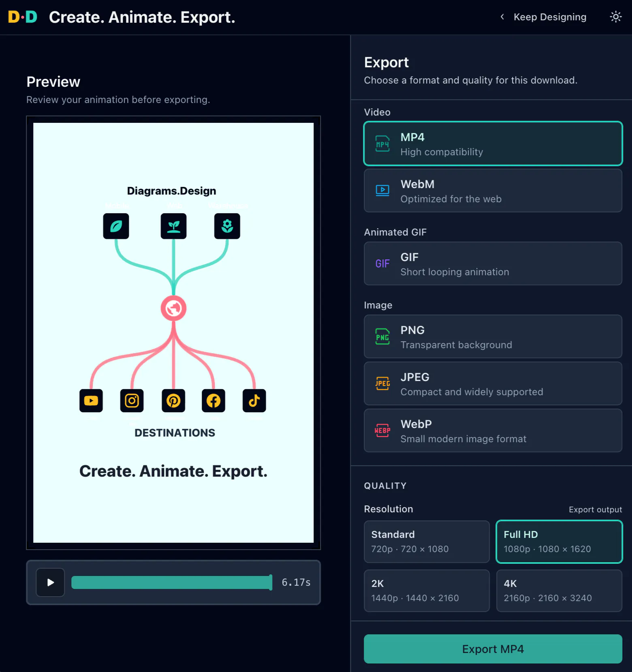632x672 pixels.
Task: Click the sprout icon in the preview diagram
Action: [173, 226]
